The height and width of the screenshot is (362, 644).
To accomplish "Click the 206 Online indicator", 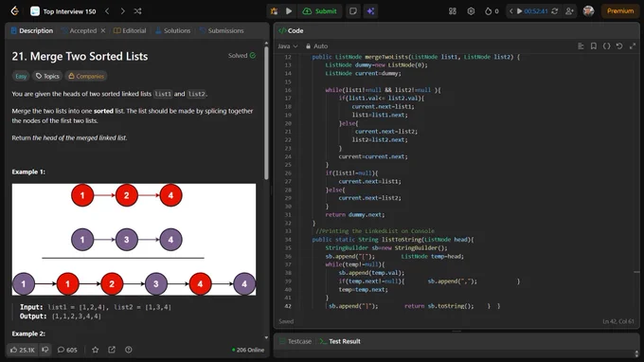I will point(248,350).
